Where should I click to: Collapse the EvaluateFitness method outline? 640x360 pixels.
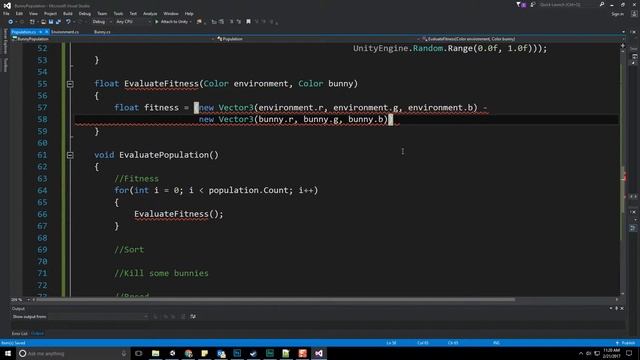pyautogui.click(x=70, y=84)
